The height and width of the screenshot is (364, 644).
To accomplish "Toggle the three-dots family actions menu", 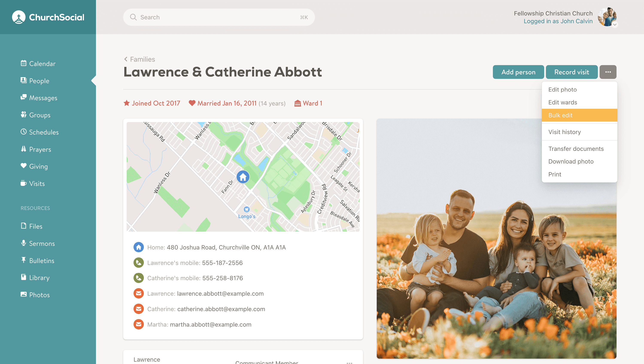I will click(x=608, y=72).
